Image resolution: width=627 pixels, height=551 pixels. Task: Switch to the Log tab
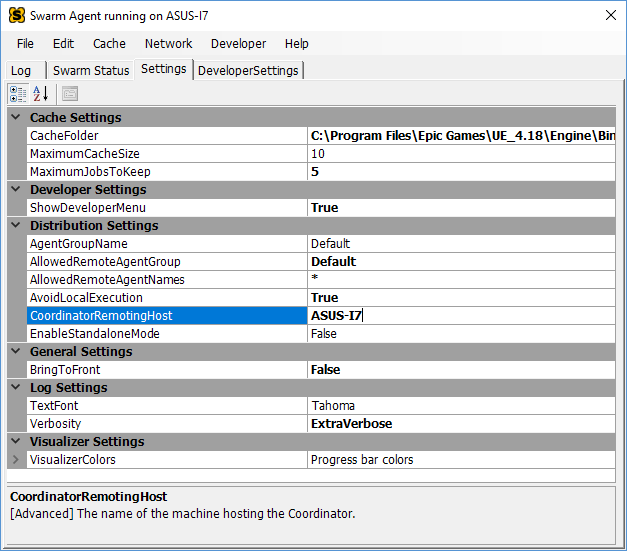(26, 71)
